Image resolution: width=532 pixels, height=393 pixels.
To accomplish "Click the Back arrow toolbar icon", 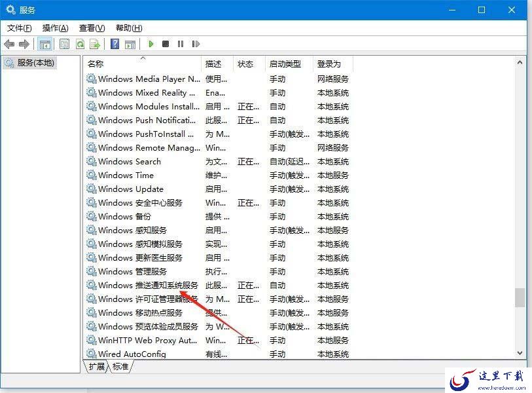I will (9, 44).
